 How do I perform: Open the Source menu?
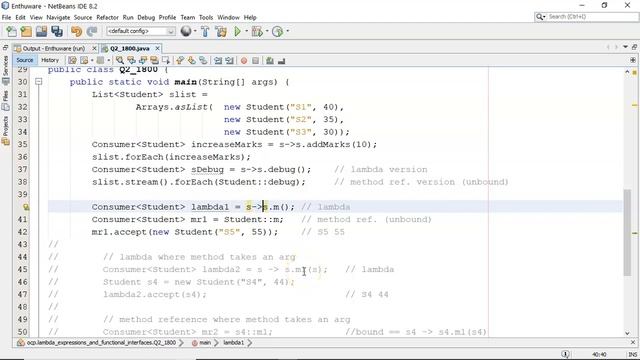(x=83, y=18)
